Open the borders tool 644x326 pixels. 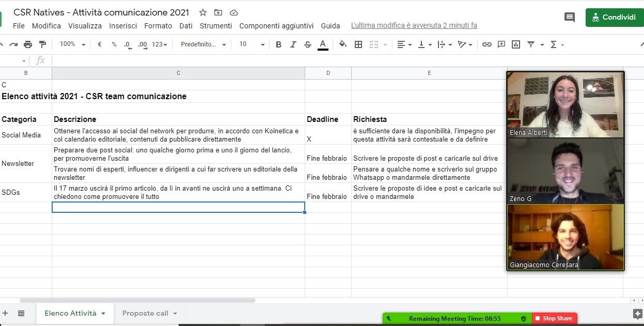click(358, 44)
